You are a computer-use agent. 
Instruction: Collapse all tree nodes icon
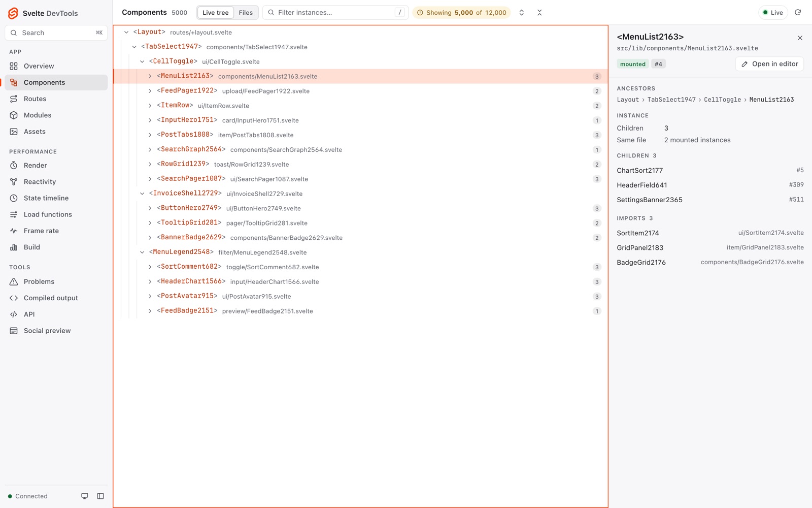pyautogui.click(x=539, y=12)
